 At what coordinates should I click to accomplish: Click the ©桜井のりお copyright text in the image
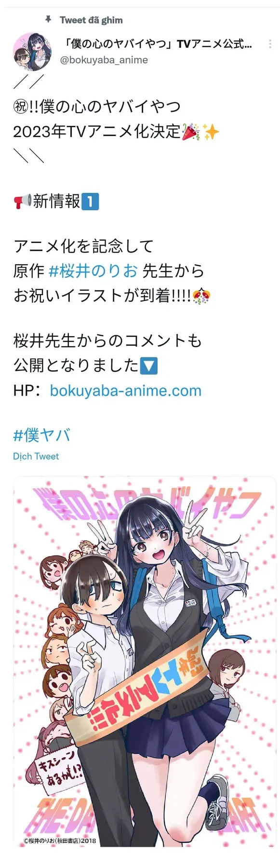click(60, 841)
